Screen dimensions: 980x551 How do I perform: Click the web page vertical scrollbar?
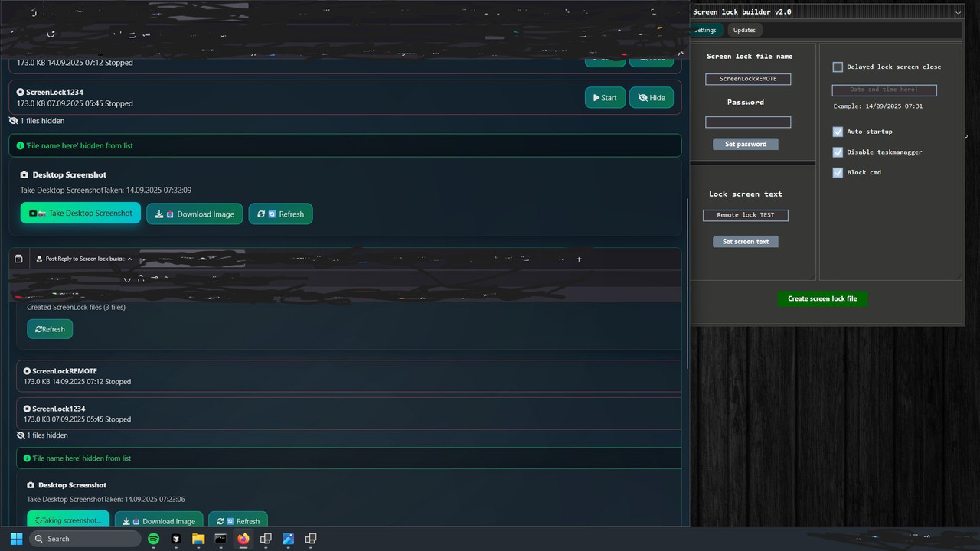686,283
